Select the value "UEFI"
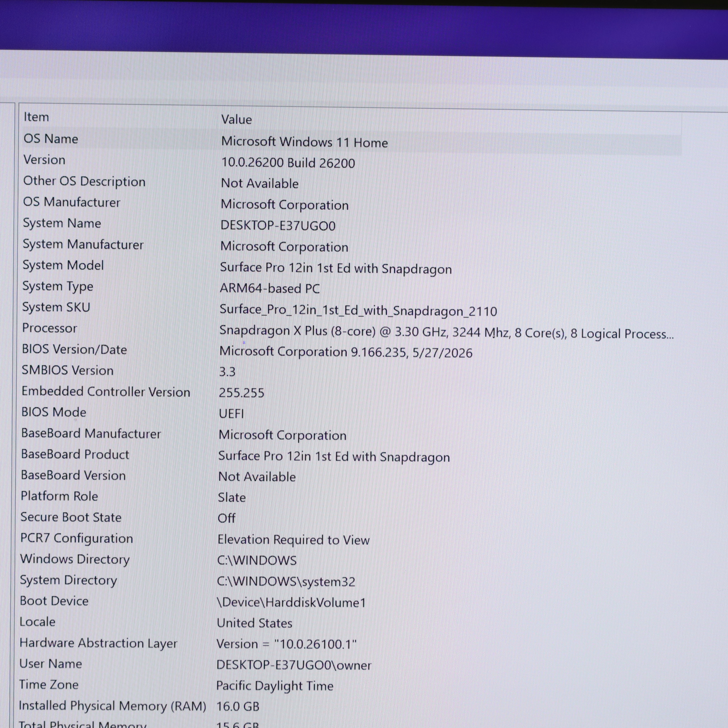728x728 pixels. pos(231,414)
